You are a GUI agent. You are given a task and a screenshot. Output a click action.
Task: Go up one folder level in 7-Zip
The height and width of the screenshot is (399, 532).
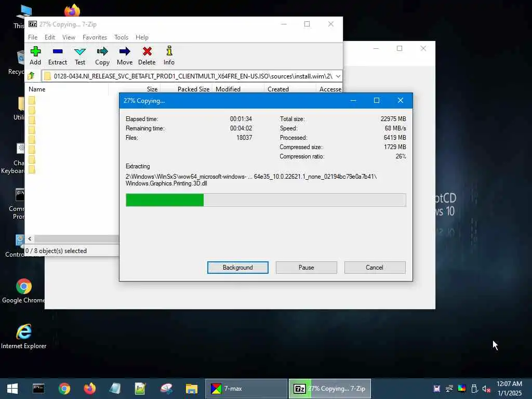pos(32,76)
